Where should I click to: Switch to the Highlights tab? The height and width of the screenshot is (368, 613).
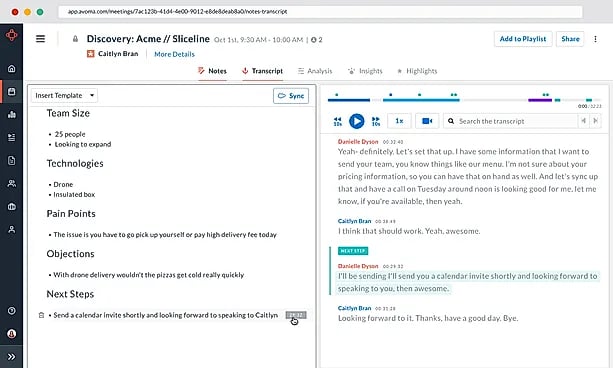pyautogui.click(x=417, y=71)
